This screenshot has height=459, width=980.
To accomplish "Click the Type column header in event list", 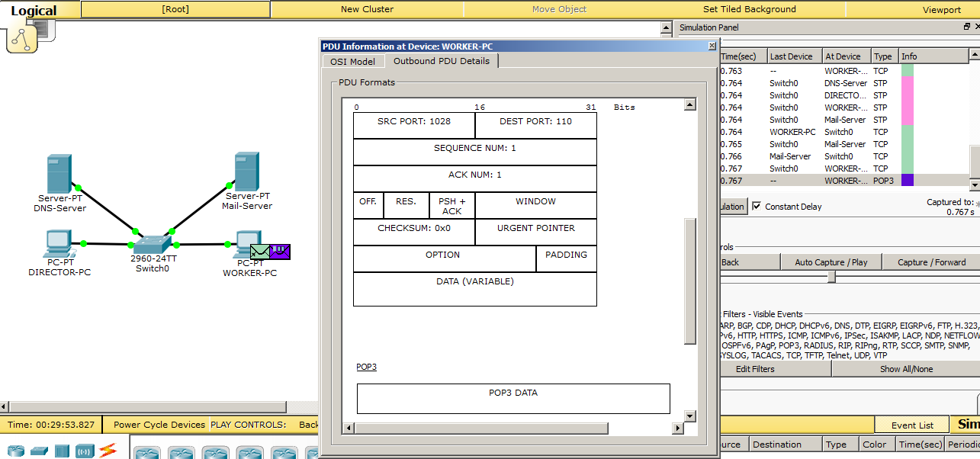I will point(885,56).
